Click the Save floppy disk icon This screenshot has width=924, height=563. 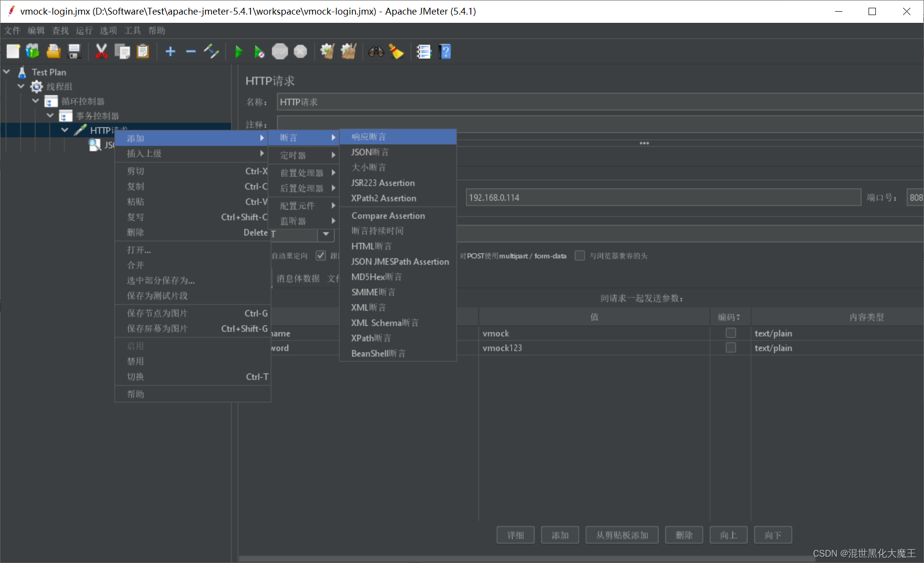click(x=74, y=52)
